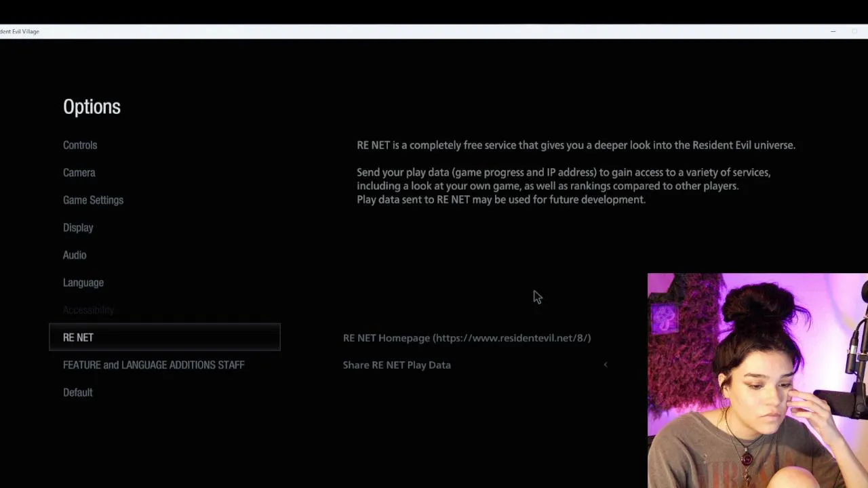Go to the Display options
The width and height of the screenshot is (868, 488).
(78, 228)
